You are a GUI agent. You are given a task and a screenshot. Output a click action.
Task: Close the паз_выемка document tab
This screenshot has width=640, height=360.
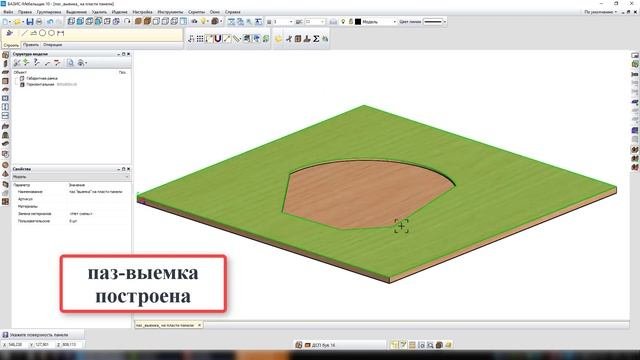pos(200,325)
